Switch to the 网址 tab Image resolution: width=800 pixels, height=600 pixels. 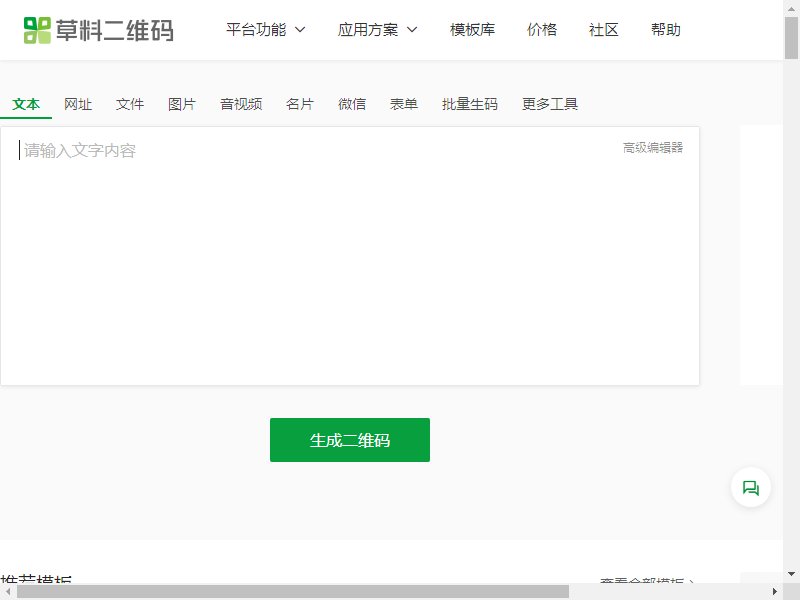coord(78,104)
